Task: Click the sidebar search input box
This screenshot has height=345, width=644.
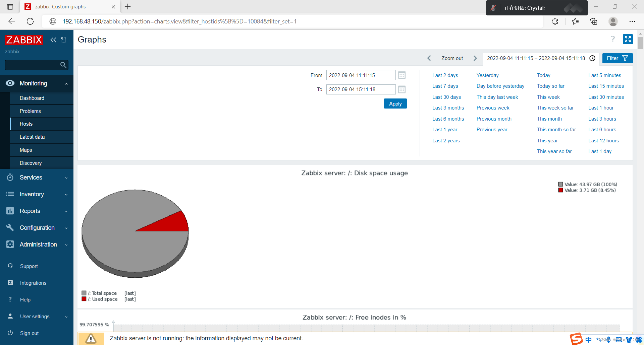Action: [x=33, y=65]
